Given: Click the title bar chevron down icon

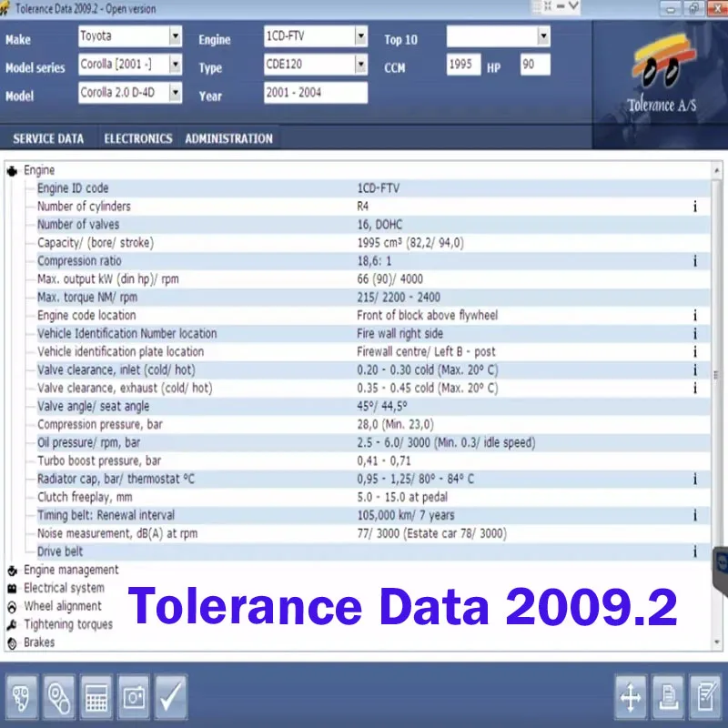Looking at the screenshot, I should click(x=574, y=6).
